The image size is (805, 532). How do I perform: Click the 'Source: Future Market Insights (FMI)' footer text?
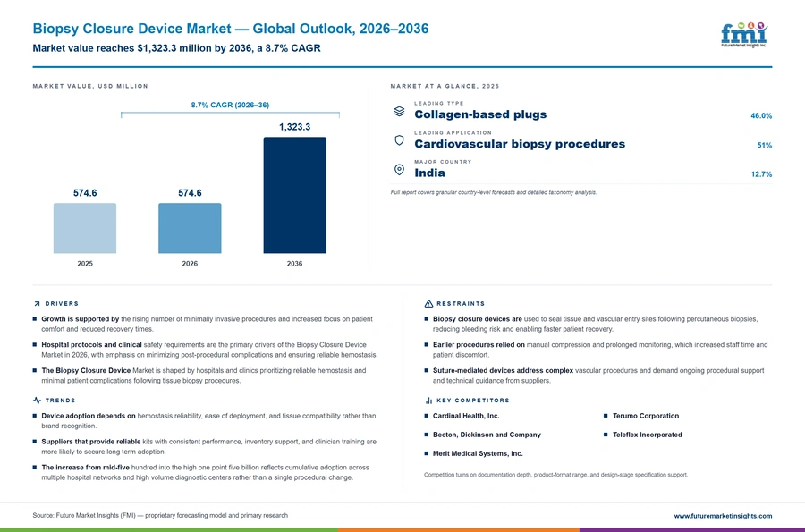[160, 516]
